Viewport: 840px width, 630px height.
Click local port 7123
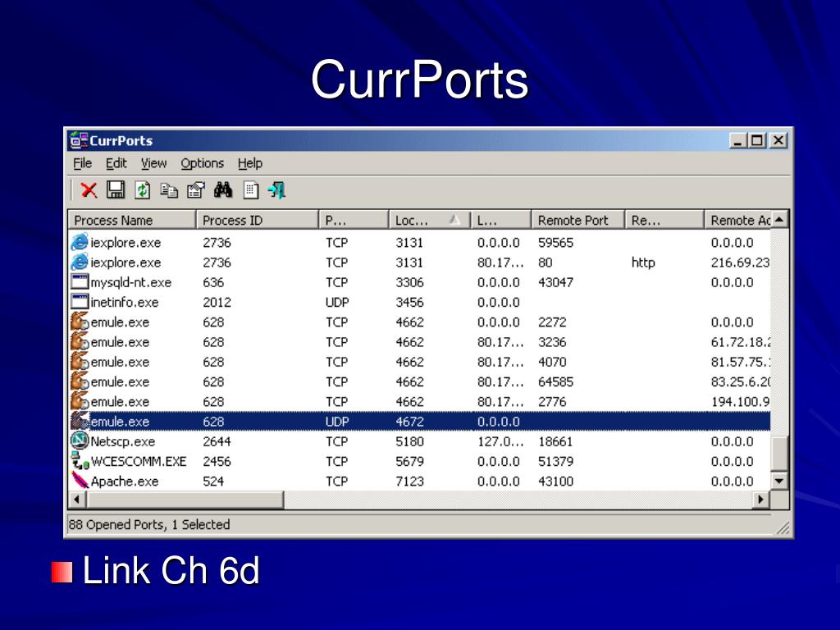[409, 481]
